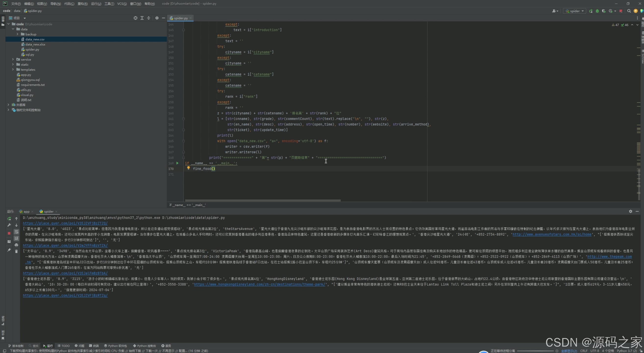Click the Debug bug icon in toolbar
The image size is (644, 353).
coord(597,11)
